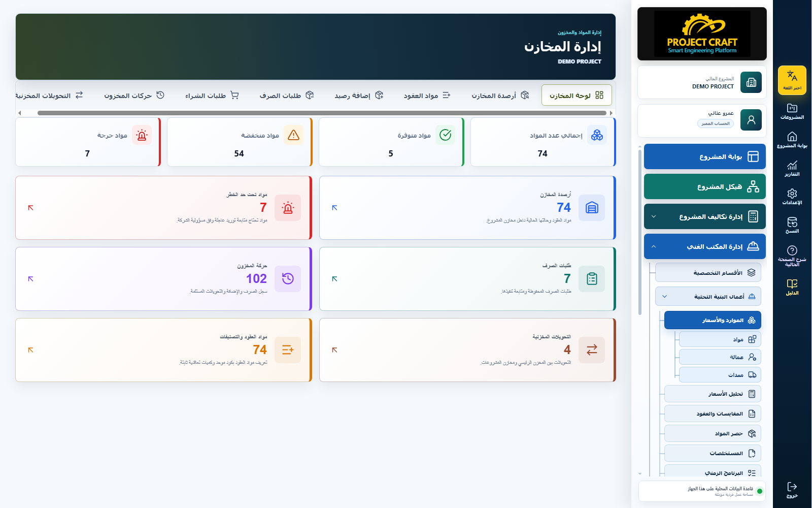Open الإعدادات settings gear icon
This screenshot has width=812, height=508.
pyautogui.click(x=792, y=194)
